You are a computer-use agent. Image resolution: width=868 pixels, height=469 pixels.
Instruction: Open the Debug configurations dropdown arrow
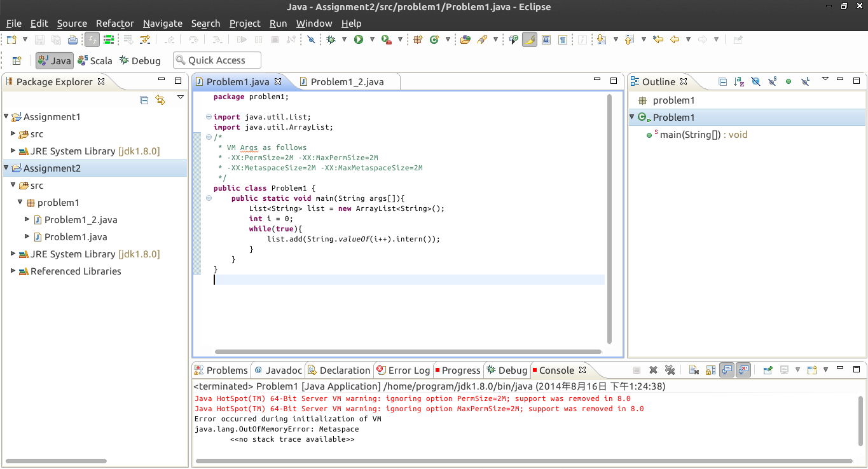coord(344,39)
